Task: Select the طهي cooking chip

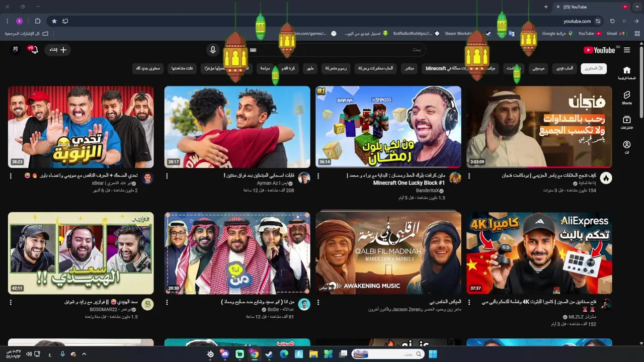Action: pyautogui.click(x=310, y=68)
